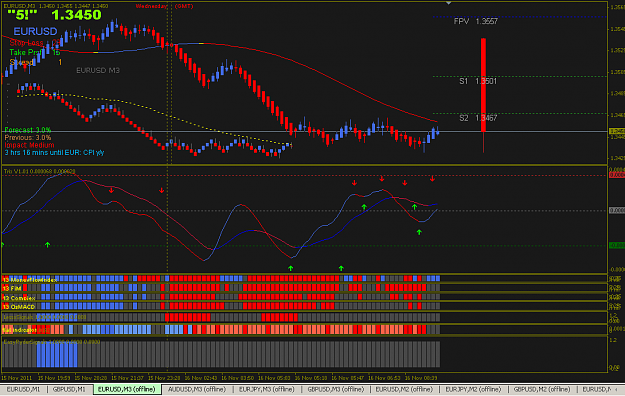Click the Tro V1.01 indicator label

tap(39, 171)
